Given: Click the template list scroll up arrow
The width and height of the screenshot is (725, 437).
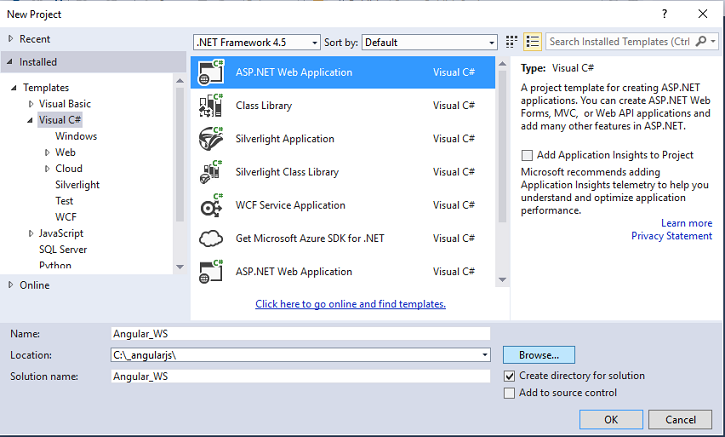Looking at the screenshot, I should 503,63.
